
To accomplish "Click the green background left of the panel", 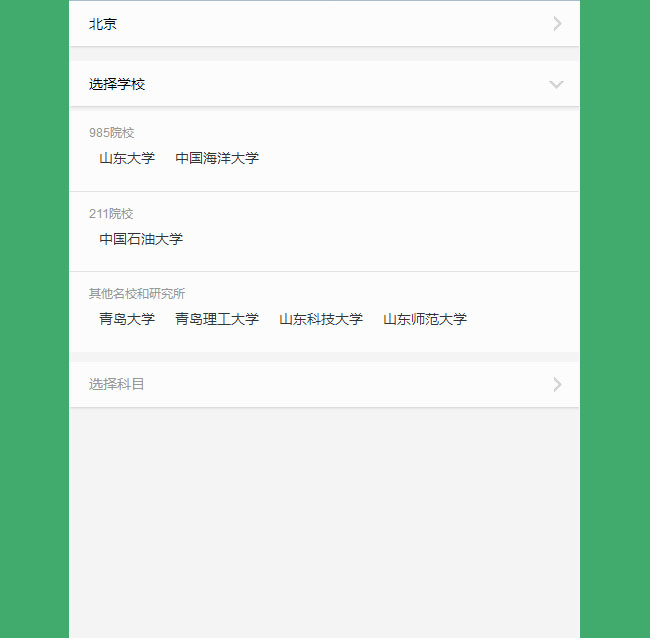I will 34,320.
